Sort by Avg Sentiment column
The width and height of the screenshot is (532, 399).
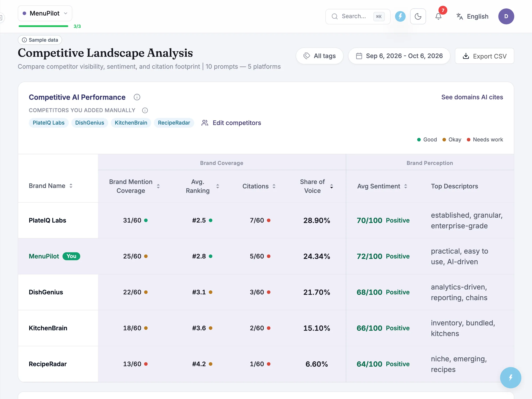(382, 186)
